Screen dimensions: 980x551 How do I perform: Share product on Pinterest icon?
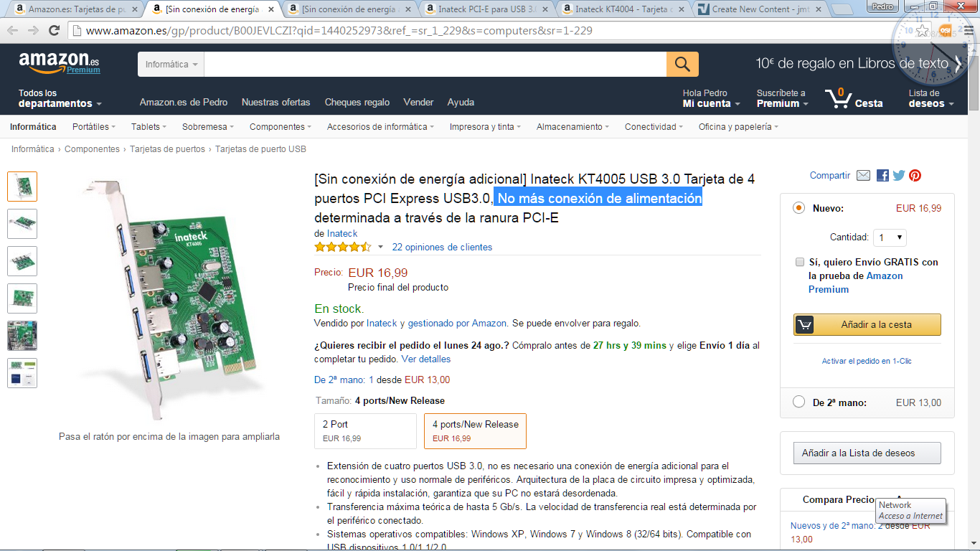915,176
